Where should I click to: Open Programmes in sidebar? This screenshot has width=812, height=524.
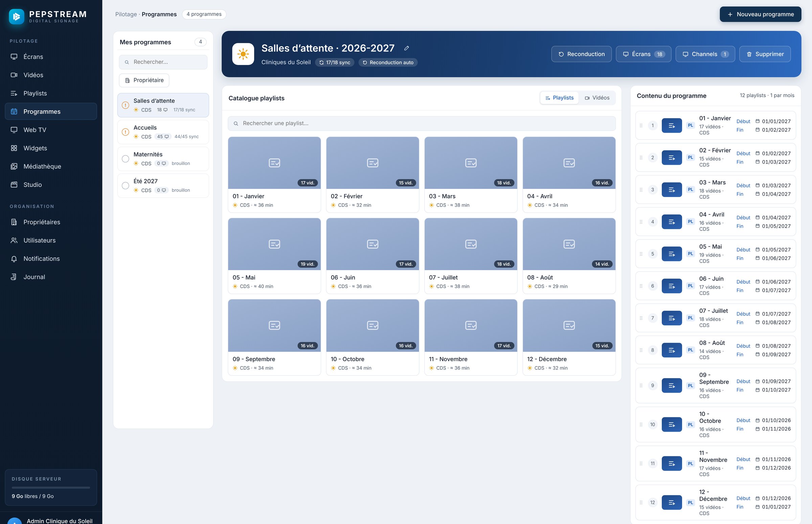(51, 112)
